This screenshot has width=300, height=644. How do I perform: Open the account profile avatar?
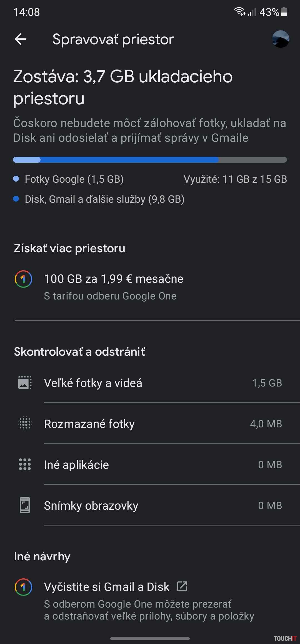[x=281, y=39]
